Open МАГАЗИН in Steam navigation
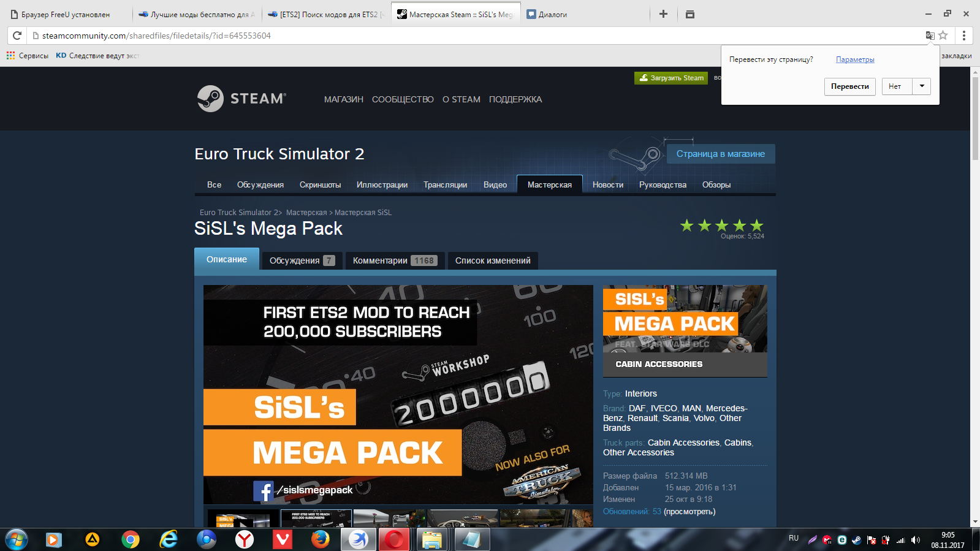The height and width of the screenshot is (551, 980). click(344, 99)
